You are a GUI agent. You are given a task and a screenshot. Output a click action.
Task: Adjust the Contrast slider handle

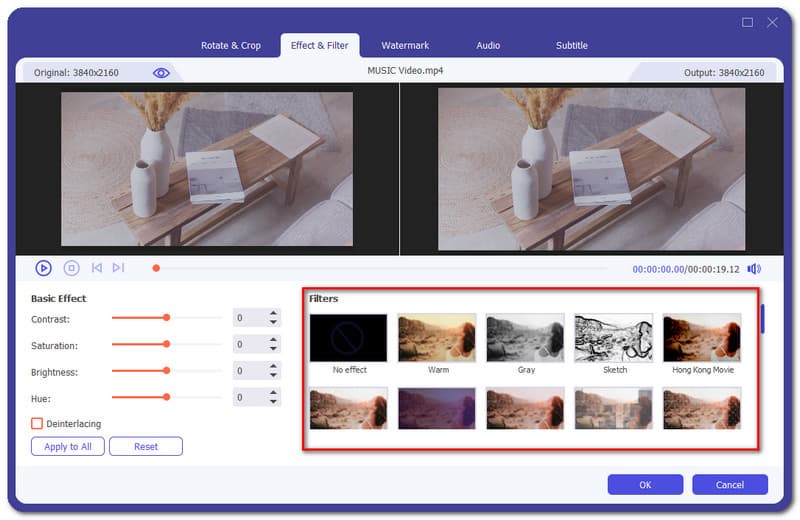pos(166,318)
